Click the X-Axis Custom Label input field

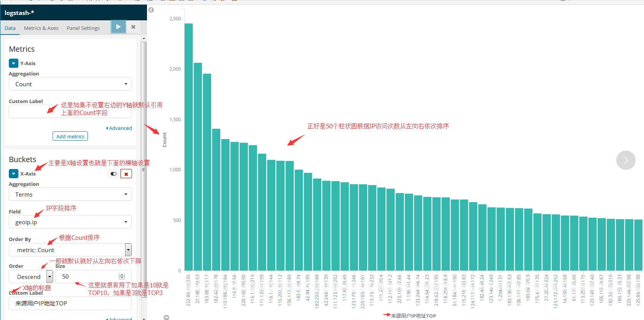click(x=70, y=303)
